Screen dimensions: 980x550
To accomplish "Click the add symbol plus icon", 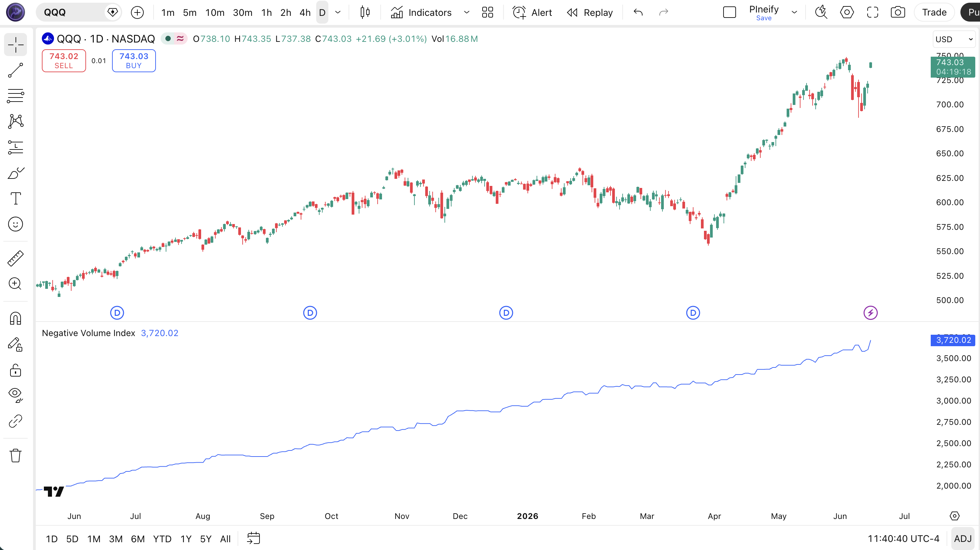I will click(x=137, y=12).
